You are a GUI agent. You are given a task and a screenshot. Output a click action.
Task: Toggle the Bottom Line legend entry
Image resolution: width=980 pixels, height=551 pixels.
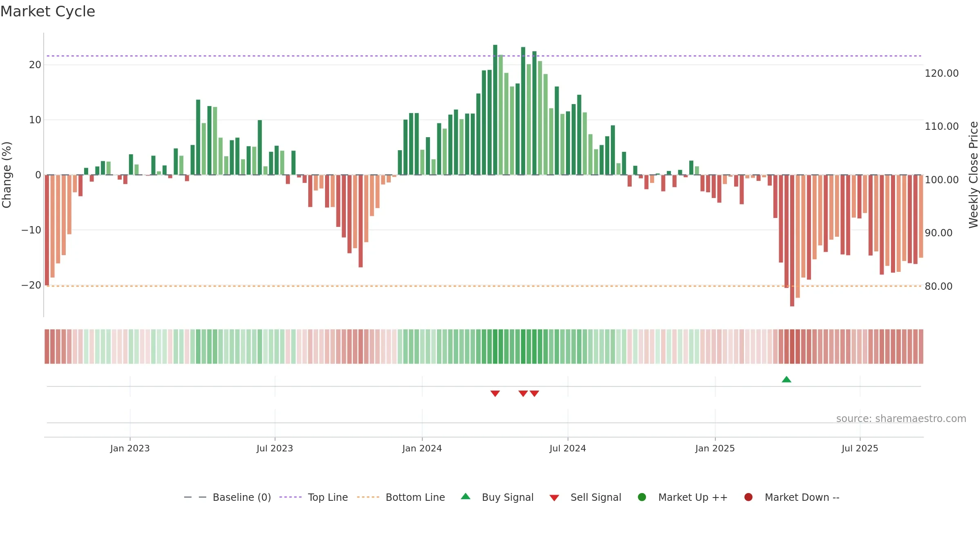401,497
